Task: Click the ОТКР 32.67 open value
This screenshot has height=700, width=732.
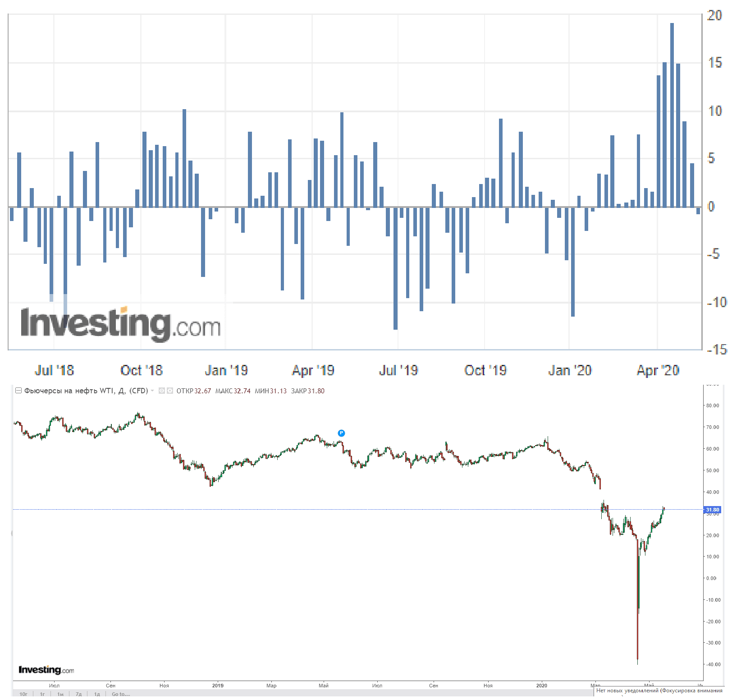Action: [x=194, y=391]
